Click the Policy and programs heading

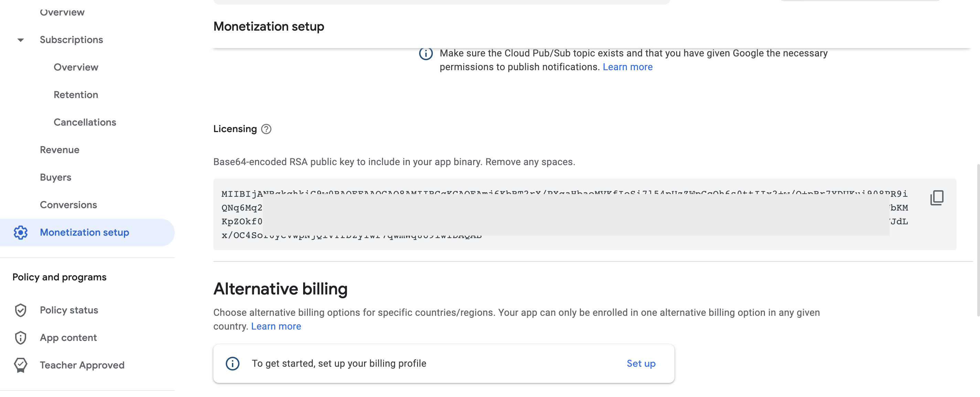[x=59, y=277]
